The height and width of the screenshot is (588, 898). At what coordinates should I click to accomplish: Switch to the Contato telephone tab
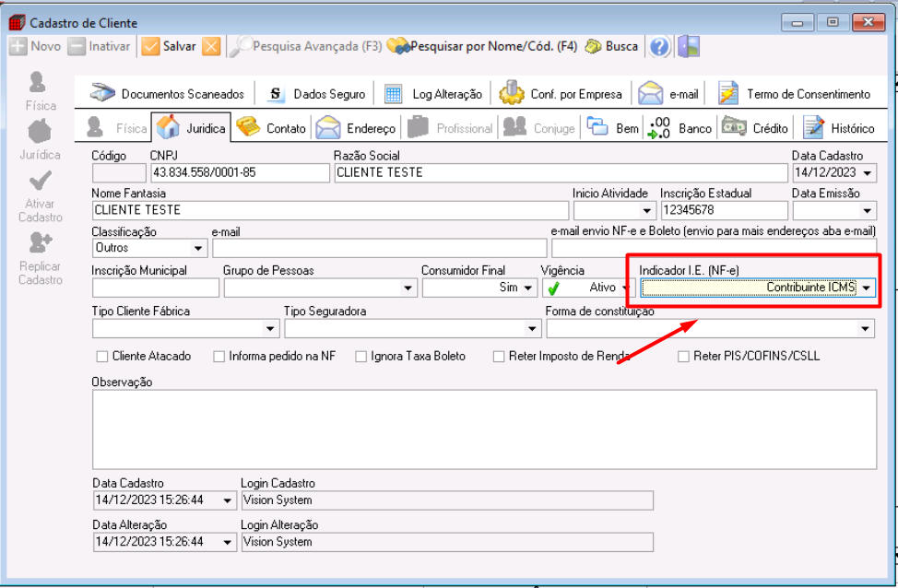(271, 128)
